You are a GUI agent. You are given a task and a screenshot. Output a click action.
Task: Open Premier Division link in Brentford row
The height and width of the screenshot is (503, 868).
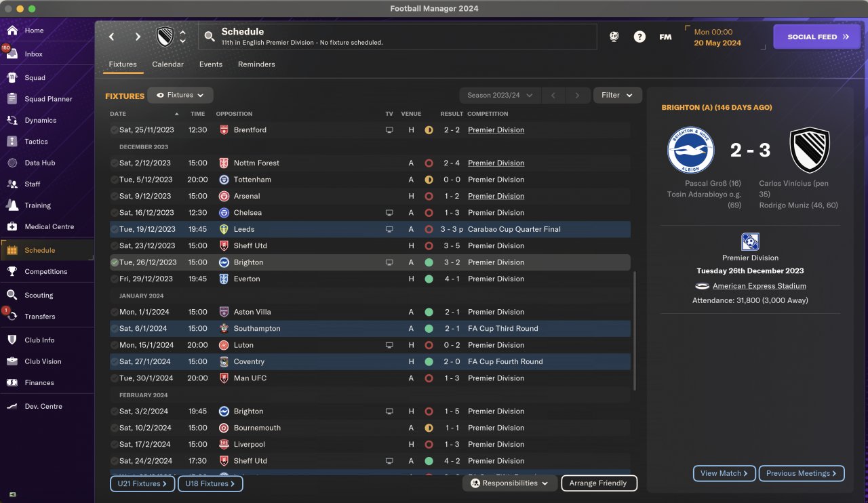pyautogui.click(x=496, y=130)
